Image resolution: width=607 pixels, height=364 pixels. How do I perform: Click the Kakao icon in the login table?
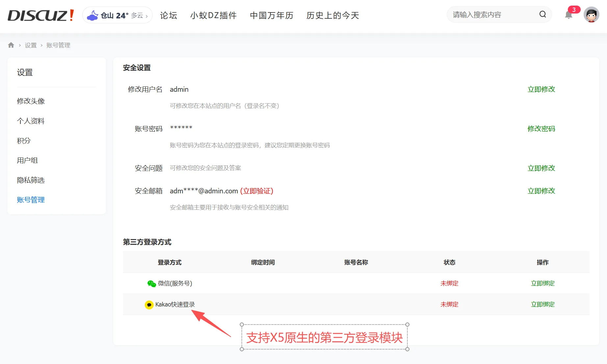point(149,305)
